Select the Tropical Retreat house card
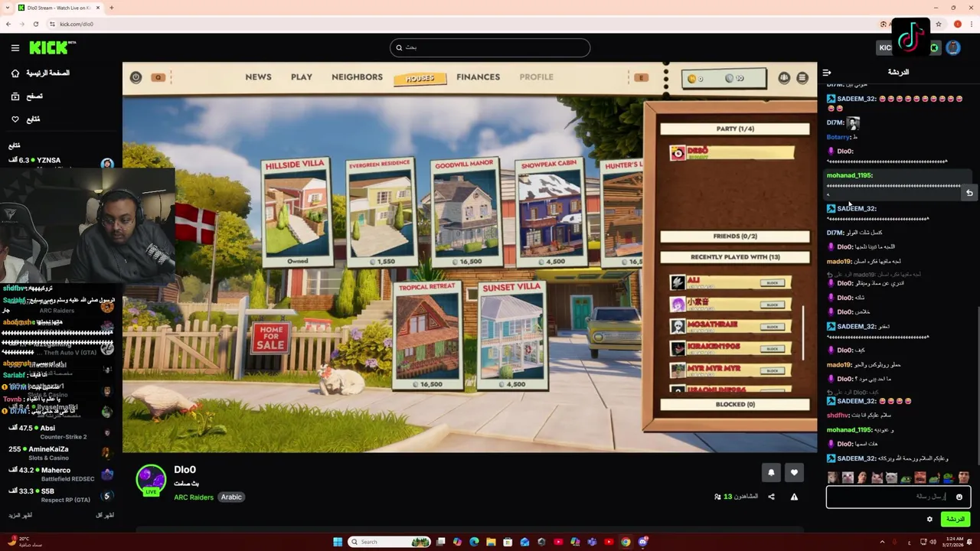 coord(426,334)
